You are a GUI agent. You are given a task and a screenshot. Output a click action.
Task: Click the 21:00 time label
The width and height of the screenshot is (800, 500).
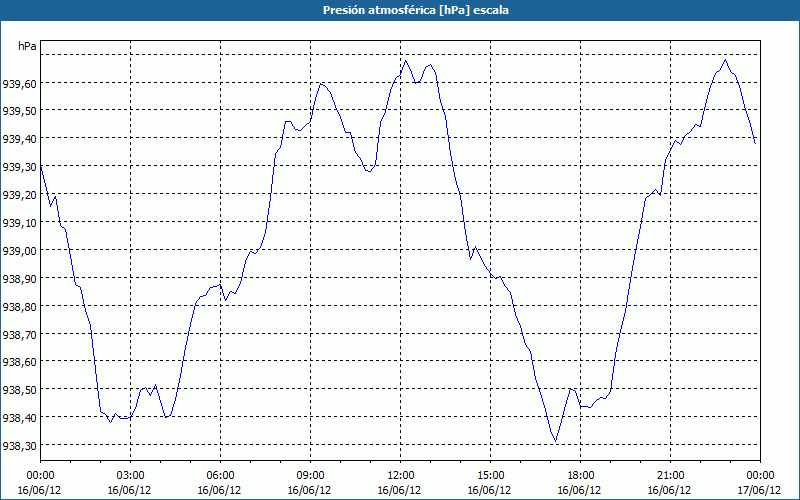670,476
